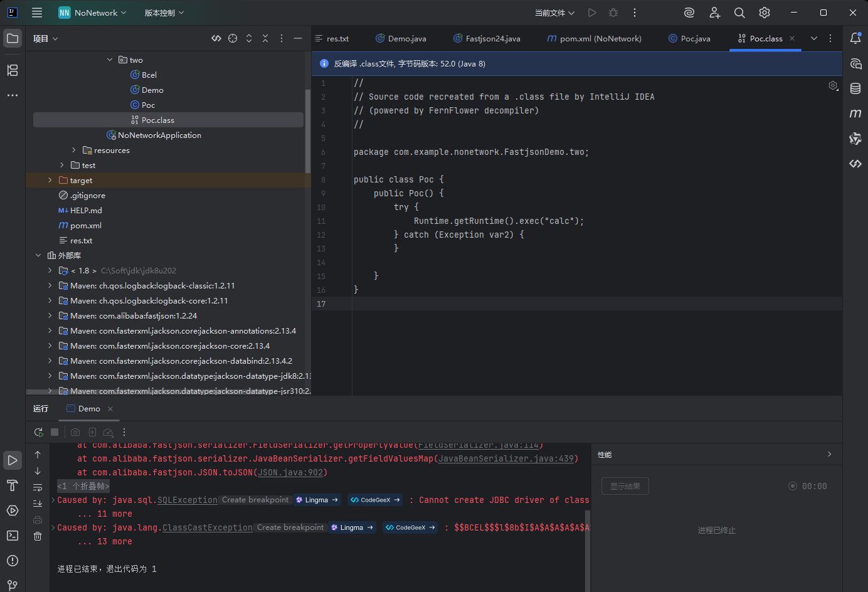Switch to Poc.java tab
Screen dimensions: 868x592
[x=689, y=38]
